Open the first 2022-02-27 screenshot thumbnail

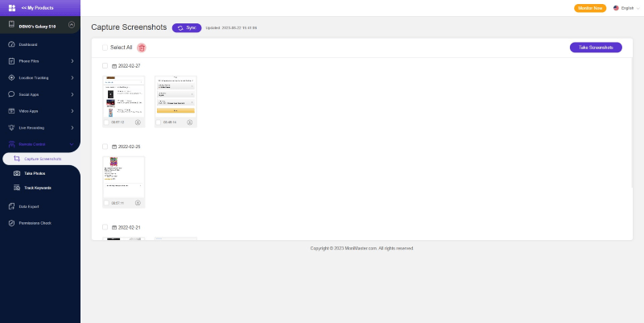tap(123, 97)
